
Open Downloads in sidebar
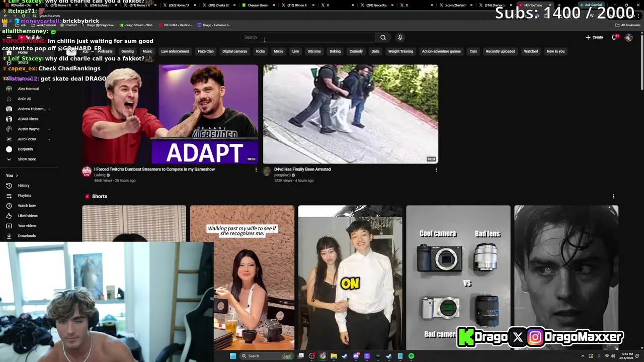coord(29,236)
